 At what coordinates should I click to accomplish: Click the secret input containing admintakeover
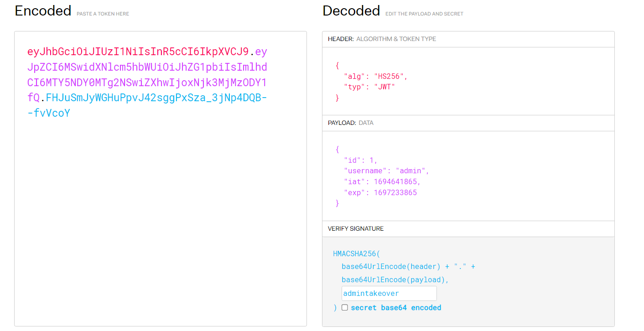[x=389, y=294]
